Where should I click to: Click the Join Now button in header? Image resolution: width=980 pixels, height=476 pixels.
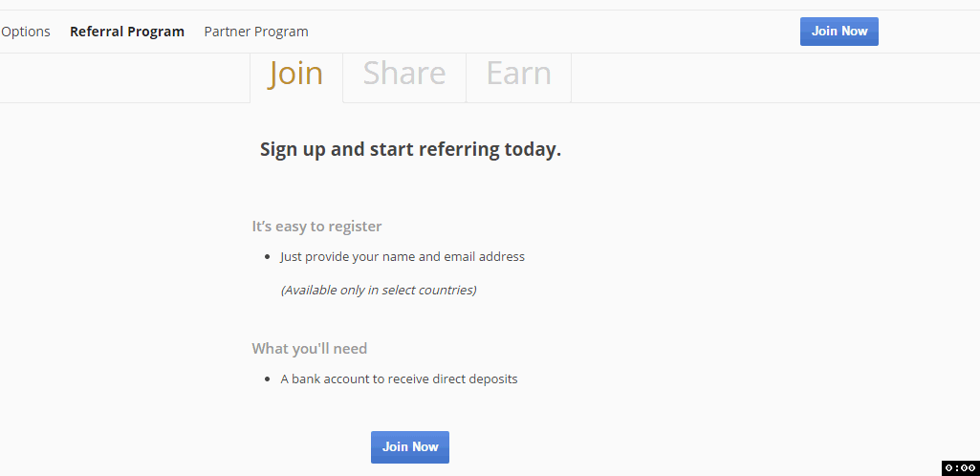point(838,32)
